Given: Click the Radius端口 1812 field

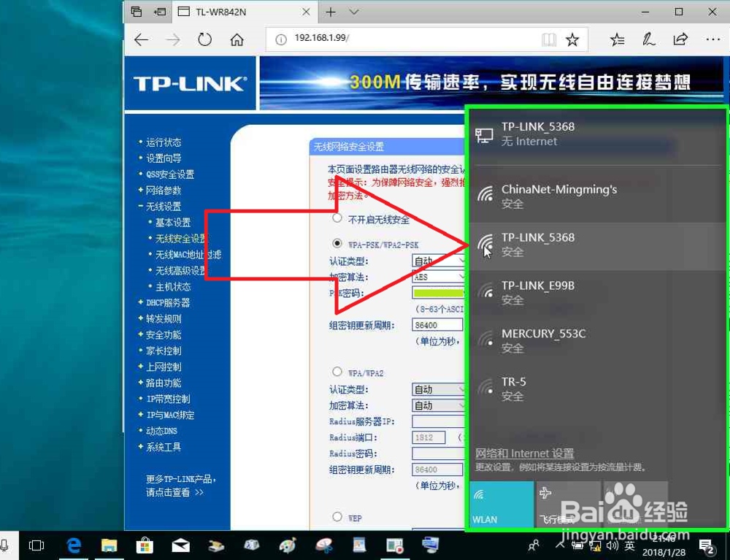Looking at the screenshot, I should point(429,437).
